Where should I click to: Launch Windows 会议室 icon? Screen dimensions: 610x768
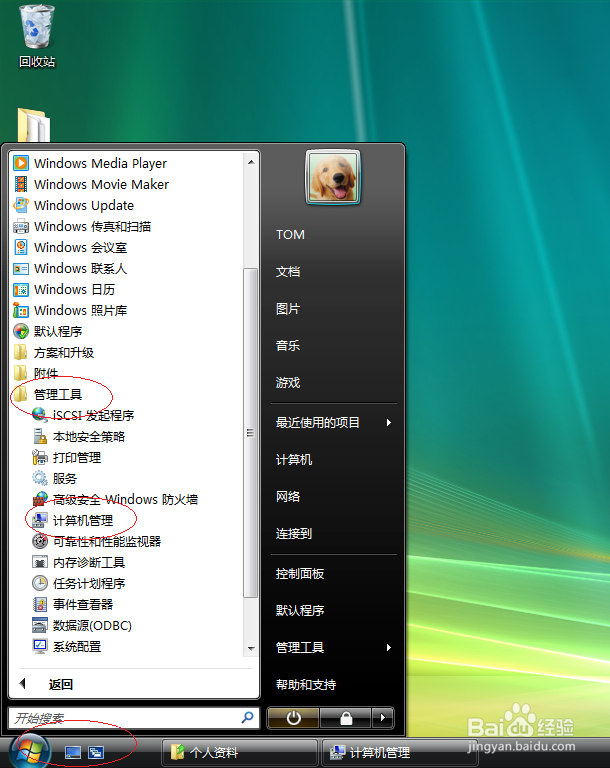click(x=21, y=247)
